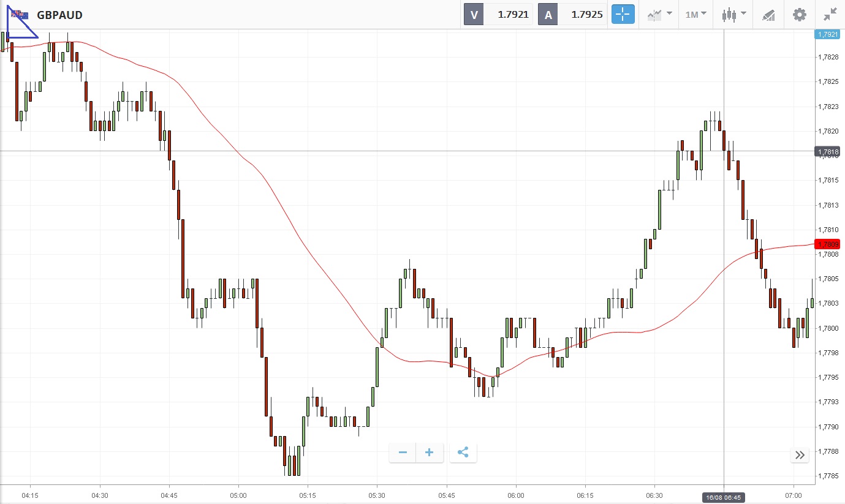Click the 16/08 06:45 time marker
Image resolution: width=845 pixels, height=504 pixels.
tap(724, 497)
